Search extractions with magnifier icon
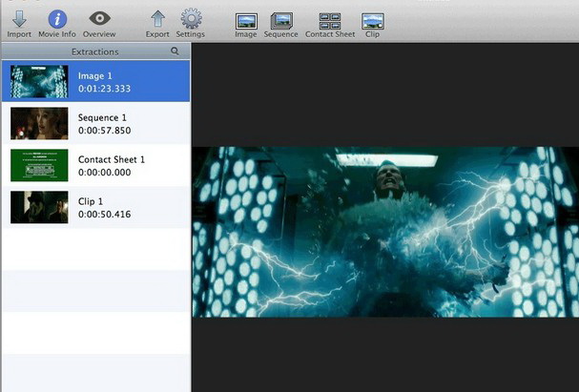The width and height of the screenshot is (579, 392). 175,51
